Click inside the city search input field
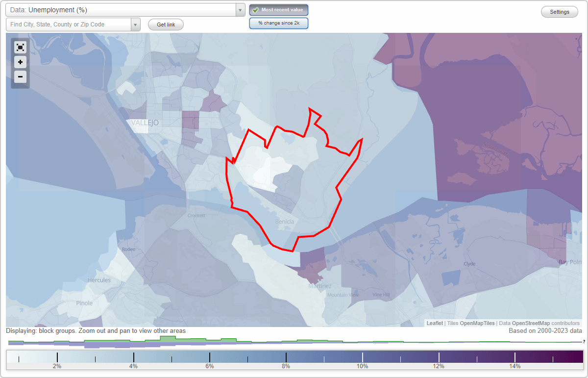 pos(69,24)
